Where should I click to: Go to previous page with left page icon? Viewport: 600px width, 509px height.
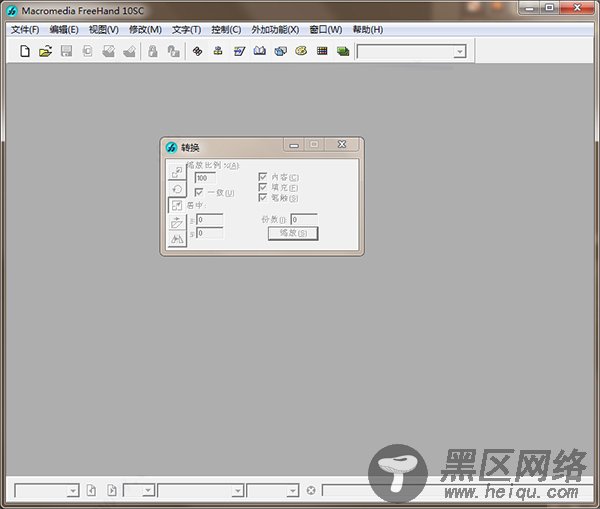click(x=91, y=490)
